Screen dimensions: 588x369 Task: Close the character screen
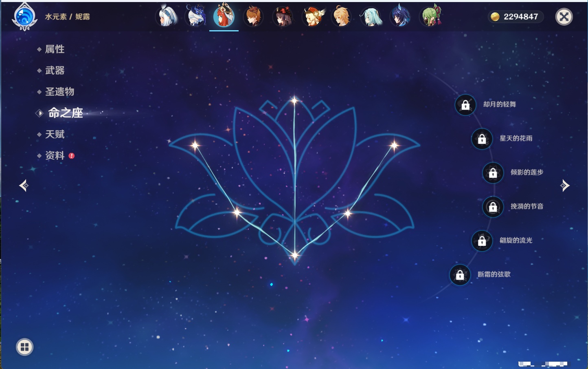click(564, 17)
